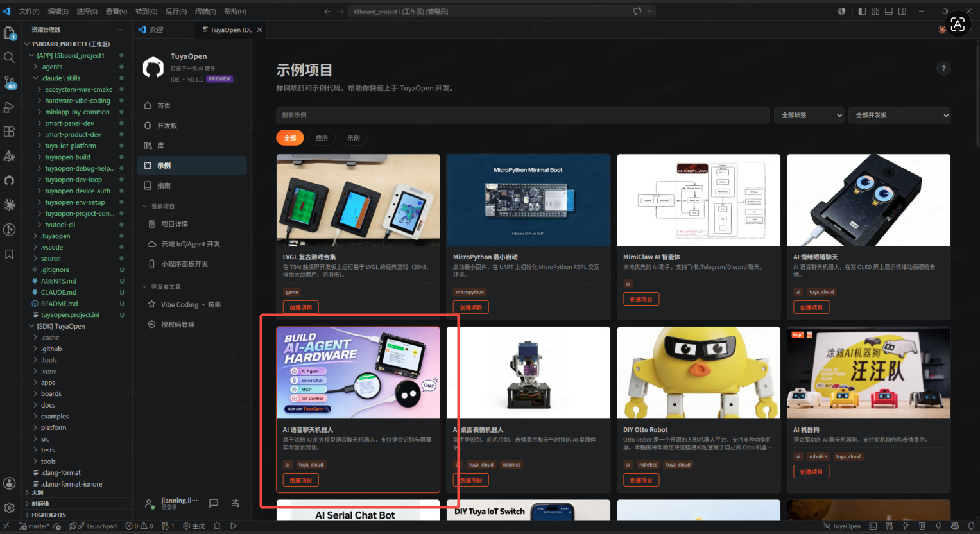Click the master* branch in status bar
980x534 pixels.
point(35,526)
